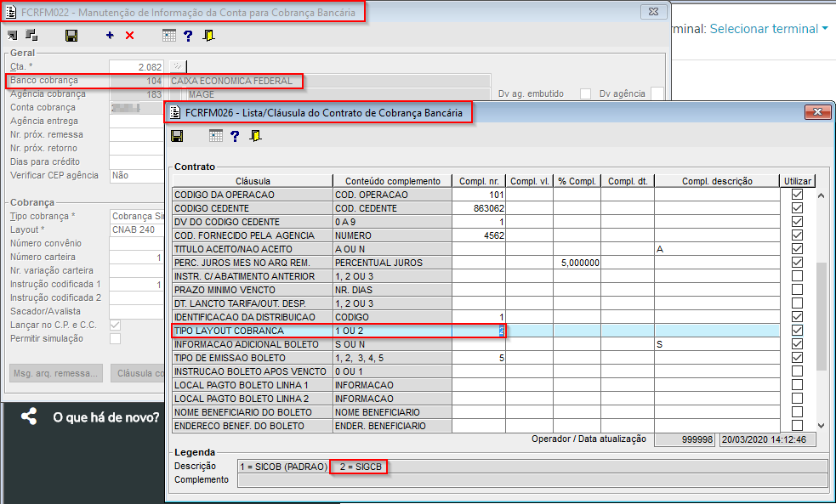This screenshot has width=836, height=504.
Task: Click date field 20/03/2020 14:12:46
Action: (768, 439)
